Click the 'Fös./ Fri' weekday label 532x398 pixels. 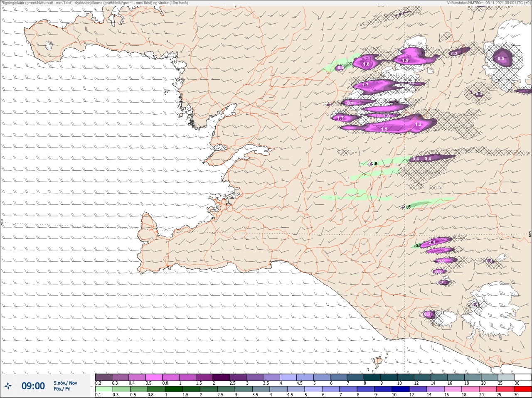click(x=62, y=389)
